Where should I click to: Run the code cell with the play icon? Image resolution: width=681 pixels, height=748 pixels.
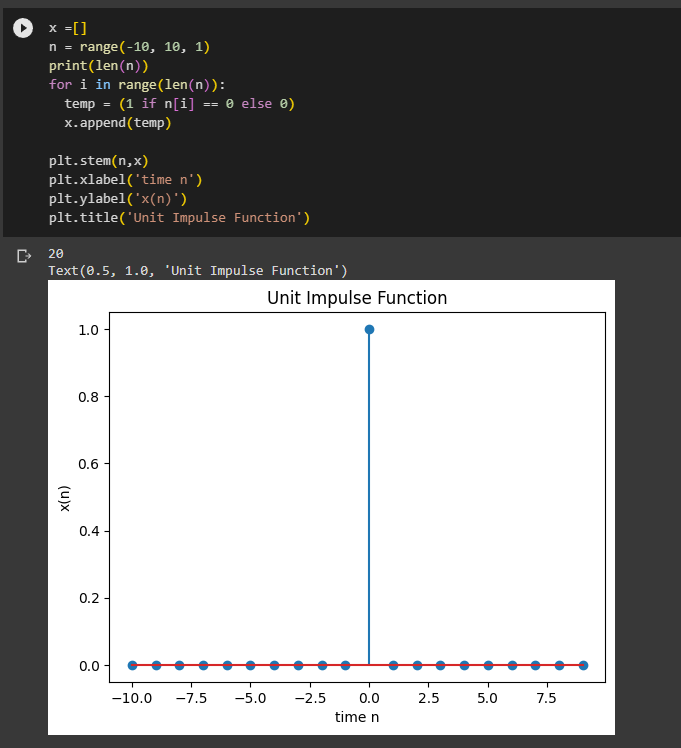coord(23,28)
